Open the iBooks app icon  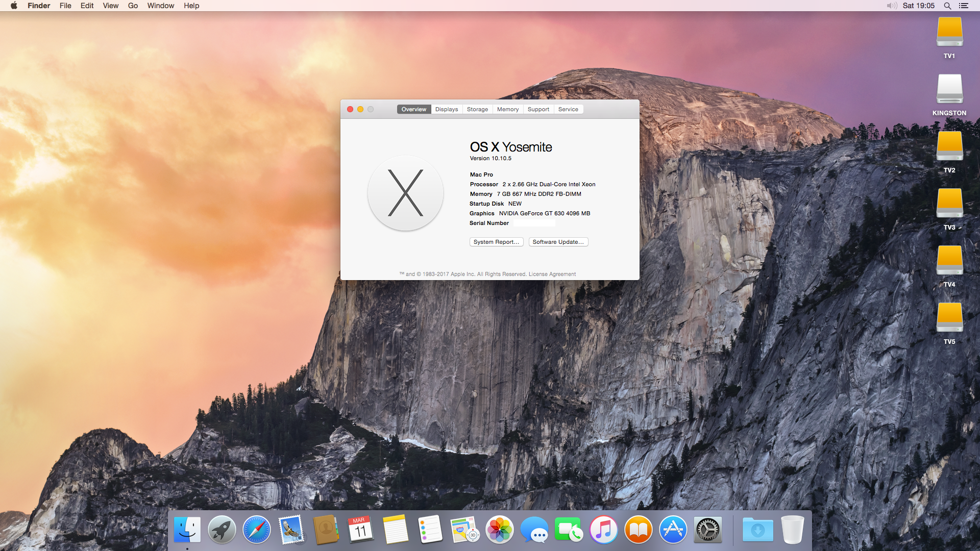click(638, 530)
